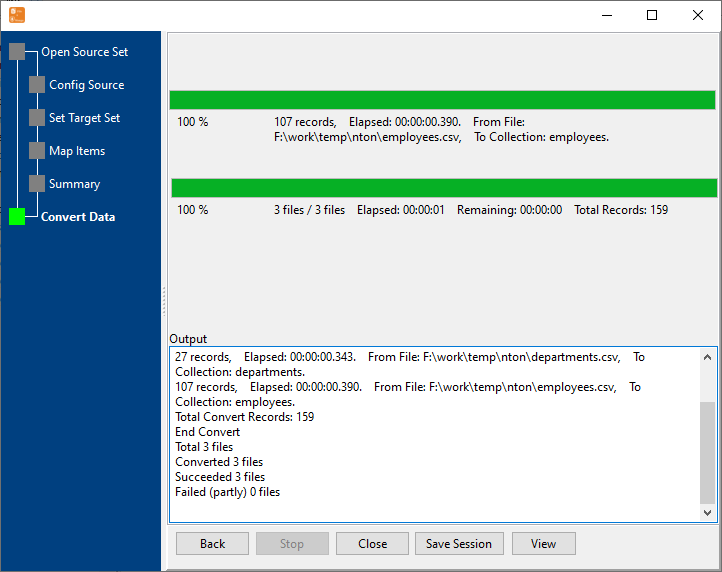Click the green Convert Data step icon
Viewport: 722px width, 572px height.
[17, 217]
